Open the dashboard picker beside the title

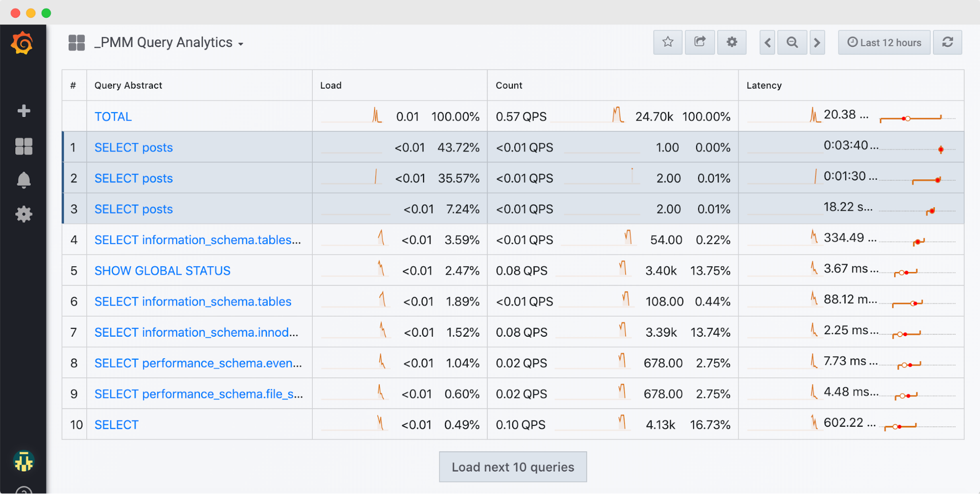click(x=76, y=42)
